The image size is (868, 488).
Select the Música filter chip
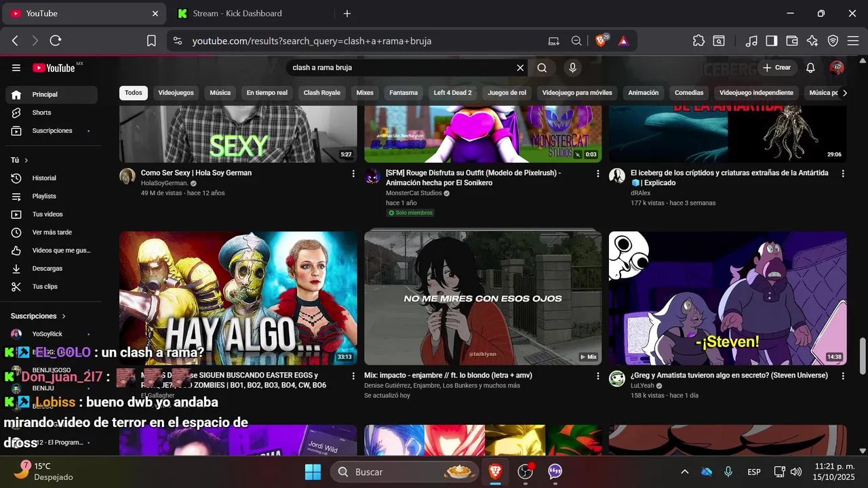pos(220,93)
